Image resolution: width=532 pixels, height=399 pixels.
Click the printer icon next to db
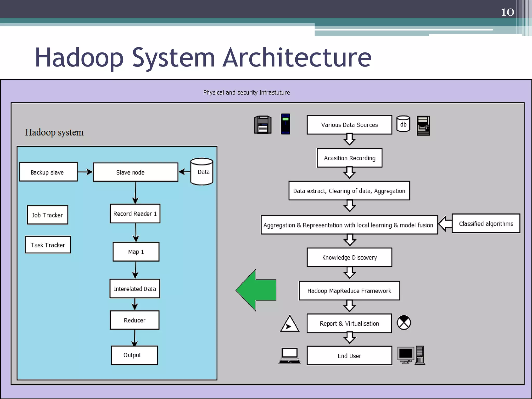click(x=423, y=126)
